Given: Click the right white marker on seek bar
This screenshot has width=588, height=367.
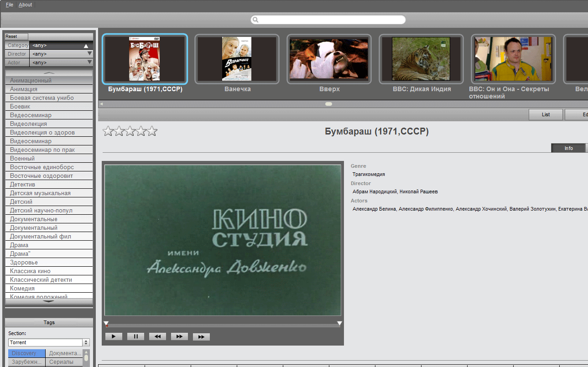Looking at the screenshot, I should (339, 323).
